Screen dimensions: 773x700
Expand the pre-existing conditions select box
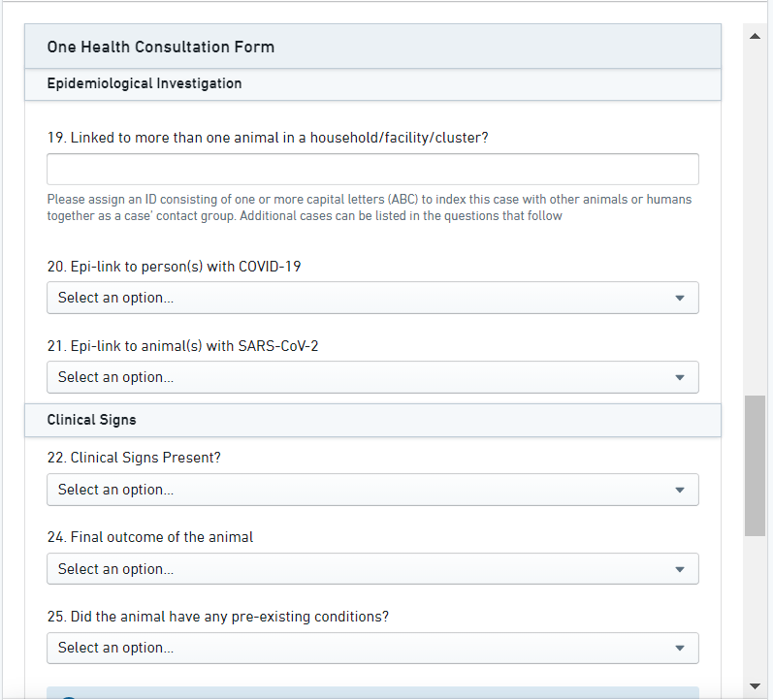pos(372,649)
